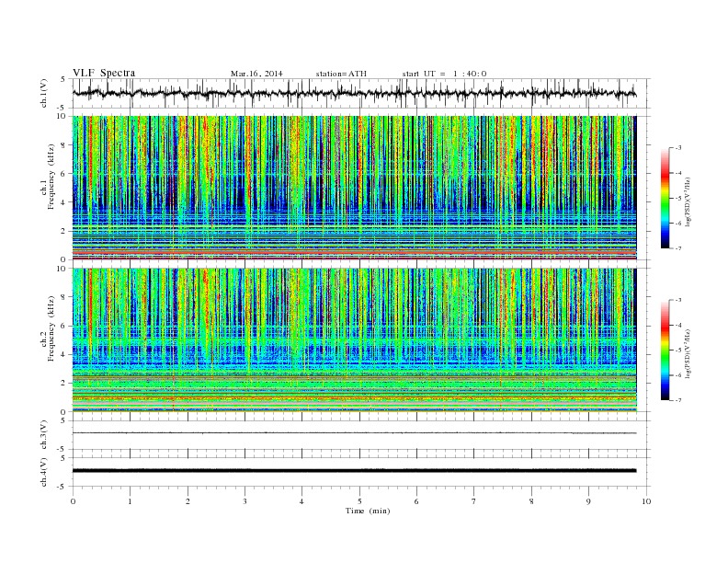Image resolution: width=728 pixels, height=563 pixels.
Task: Click the ch.2 "Frequency (kHz)" axis label
Action: tap(51, 328)
